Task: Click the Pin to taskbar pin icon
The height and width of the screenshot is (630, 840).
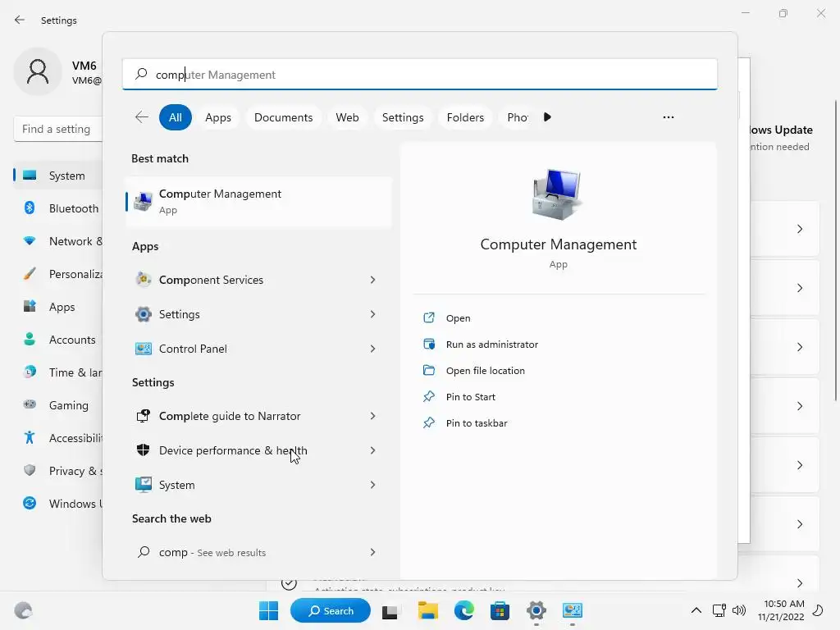Action: tap(429, 422)
